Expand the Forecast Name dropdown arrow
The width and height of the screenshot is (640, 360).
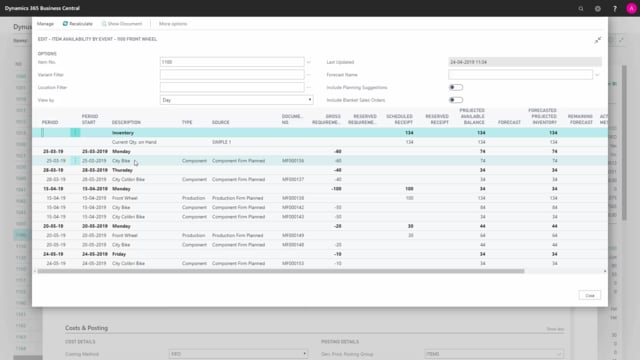pos(597,75)
